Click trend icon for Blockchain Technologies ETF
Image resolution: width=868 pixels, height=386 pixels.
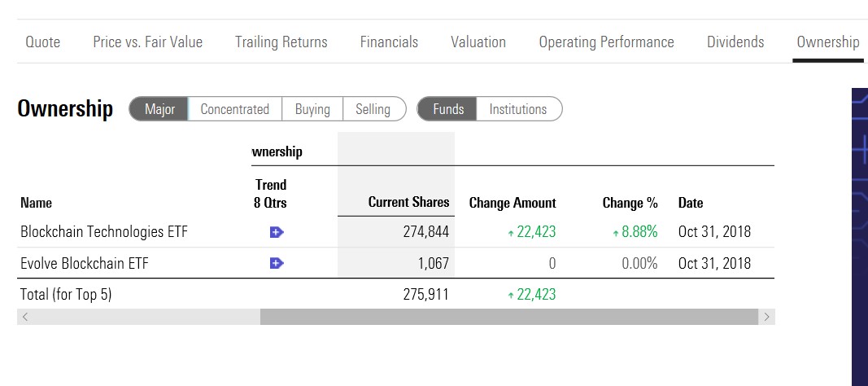(277, 232)
